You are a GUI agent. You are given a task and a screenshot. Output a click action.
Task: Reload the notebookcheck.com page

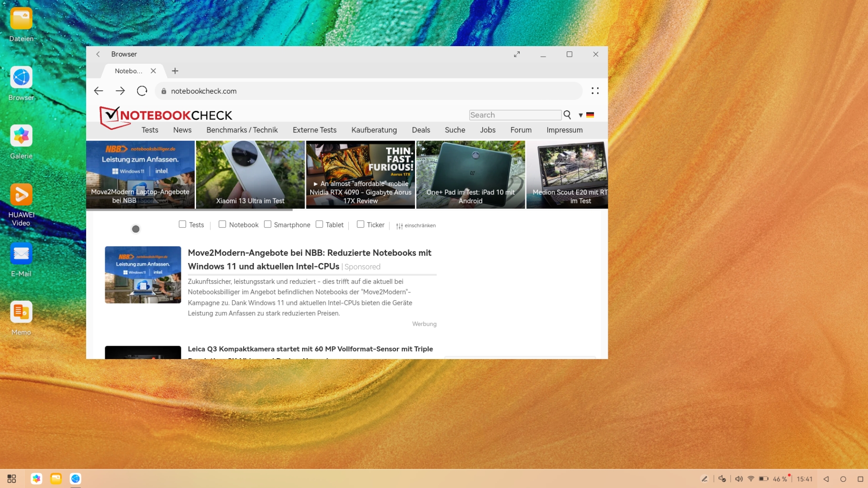tap(142, 91)
